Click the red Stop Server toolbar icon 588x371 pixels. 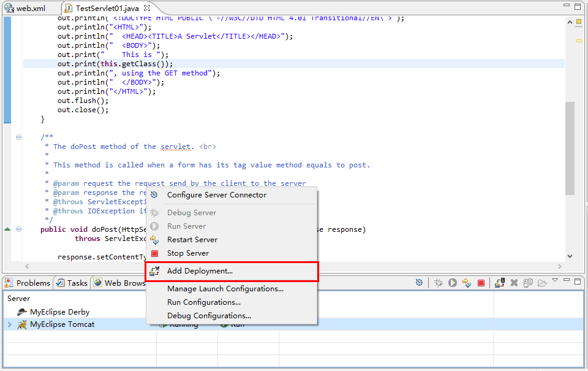pos(481,283)
